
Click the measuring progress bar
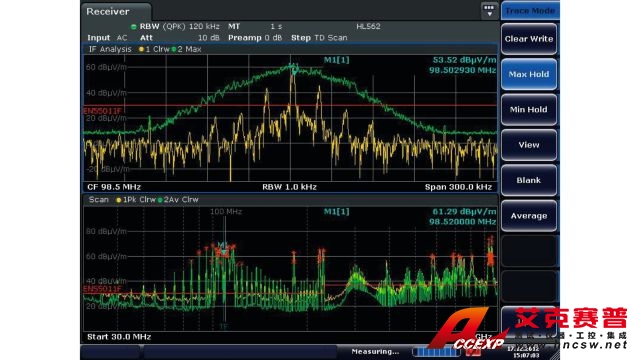(x=437, y=351)
